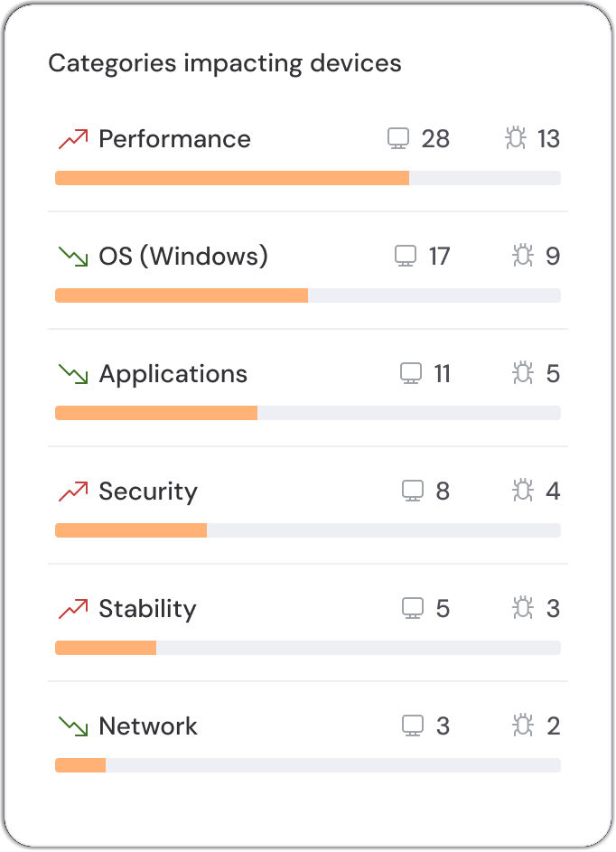The height and width of the screenshot is (852, 616).
Task: Click the Applications devices monitor icon
Action: pyautogui.click(x=411, y=374)
